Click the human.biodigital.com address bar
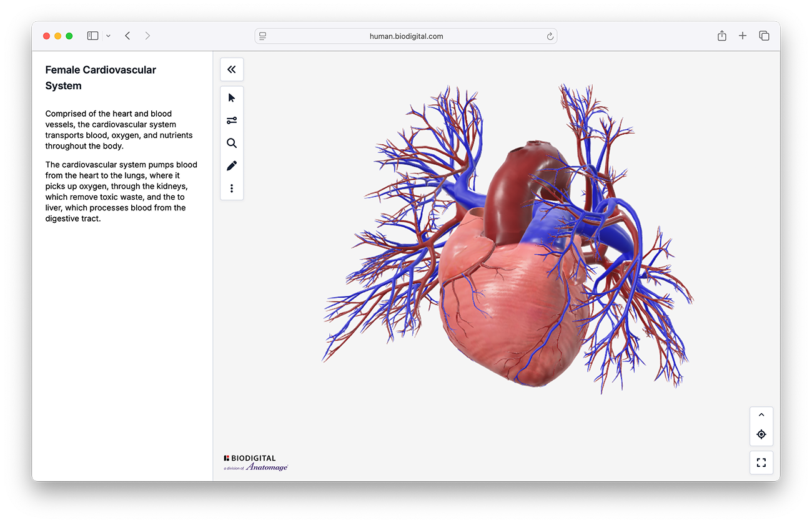The width and height of the screenshot is (812, 523). click(x=406, y=36)
